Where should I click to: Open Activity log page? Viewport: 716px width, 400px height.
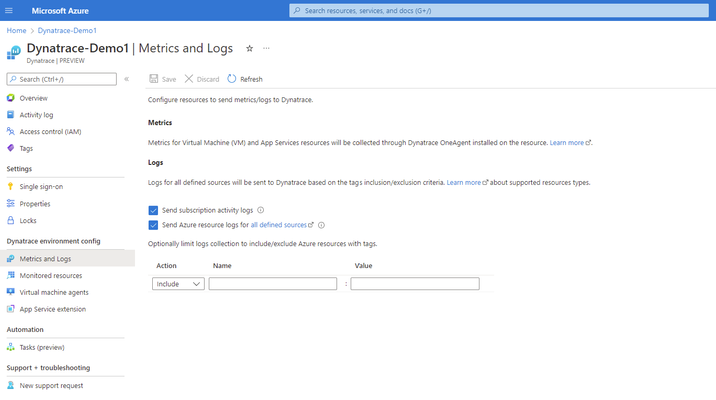click(x=36, y=115)
